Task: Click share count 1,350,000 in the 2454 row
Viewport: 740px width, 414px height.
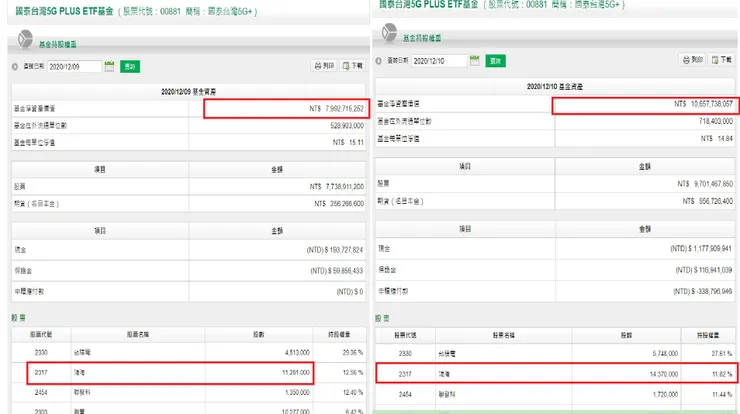Action: [297, 392]
